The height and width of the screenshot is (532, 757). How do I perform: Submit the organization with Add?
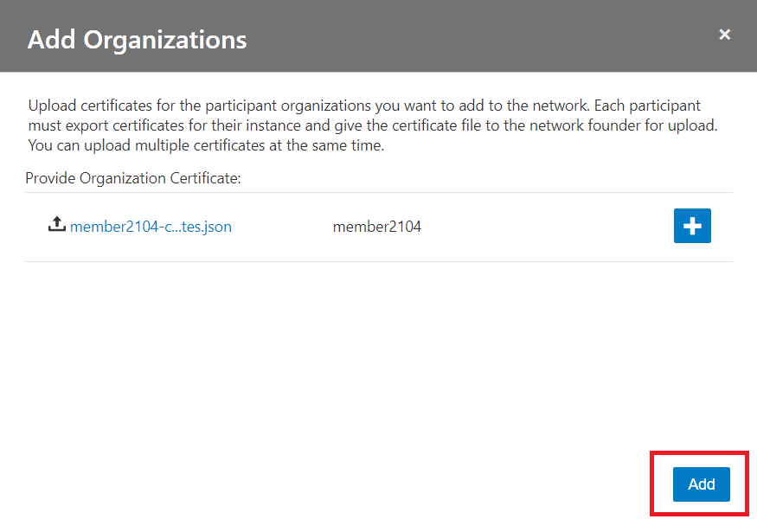click(x=701, y=484)
